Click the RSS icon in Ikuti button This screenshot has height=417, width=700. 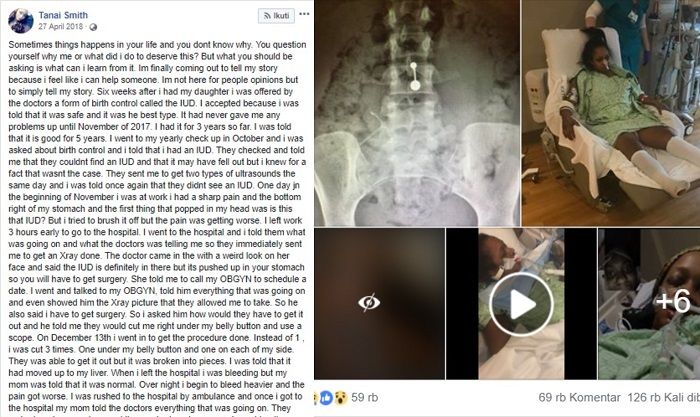coord(267,16)
